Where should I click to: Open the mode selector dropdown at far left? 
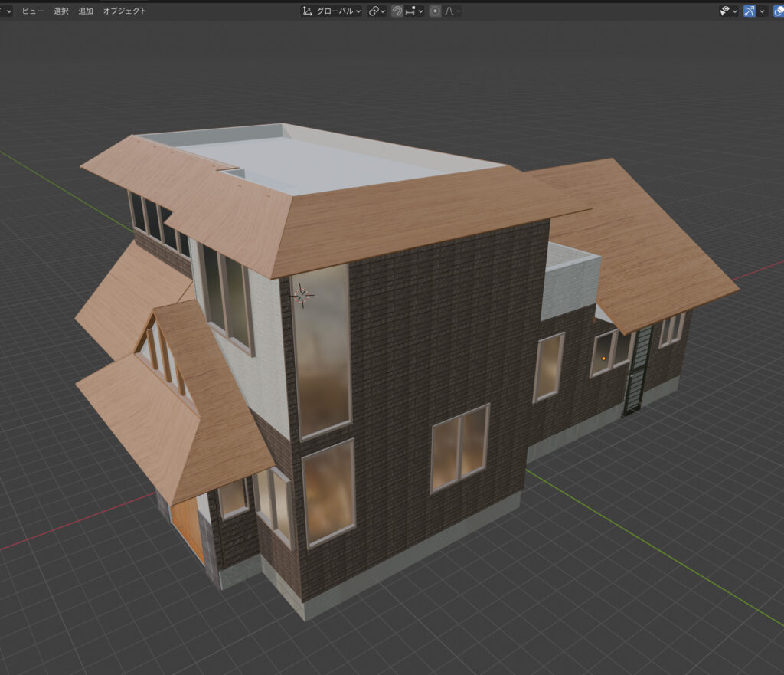[6, 11]
